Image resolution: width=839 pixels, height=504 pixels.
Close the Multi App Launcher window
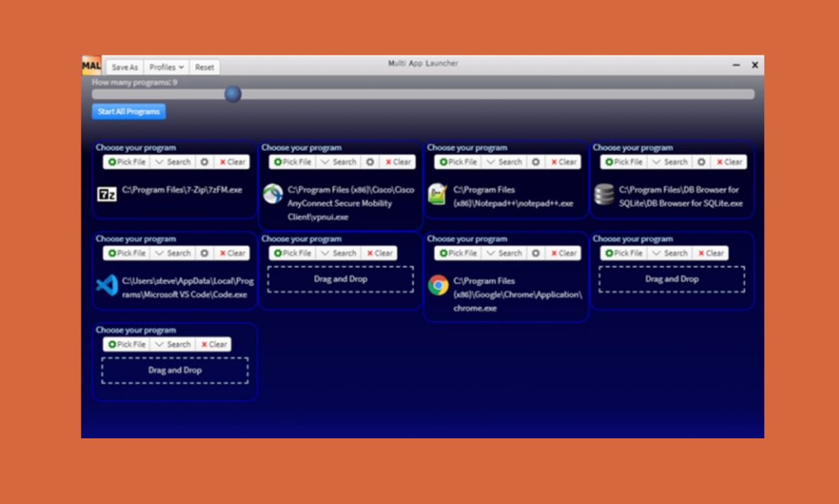tap(755, 65)
